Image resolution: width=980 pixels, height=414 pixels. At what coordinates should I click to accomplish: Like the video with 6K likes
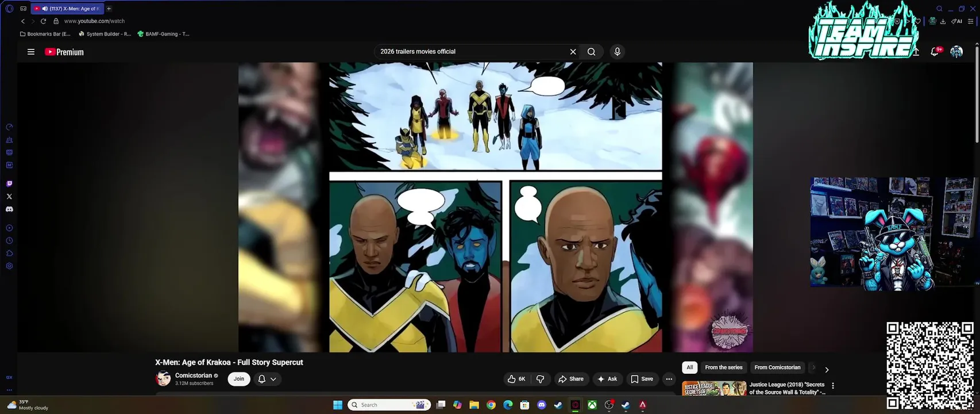tap(516, 379)
